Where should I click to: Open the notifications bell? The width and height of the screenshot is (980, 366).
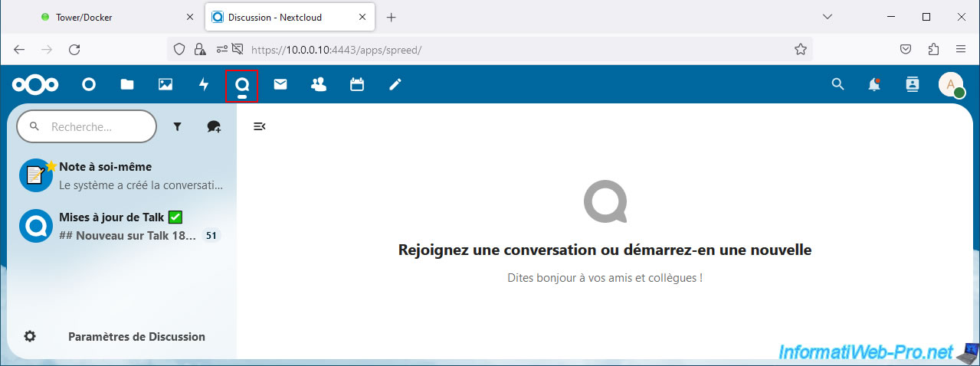[x=874, y=85]
